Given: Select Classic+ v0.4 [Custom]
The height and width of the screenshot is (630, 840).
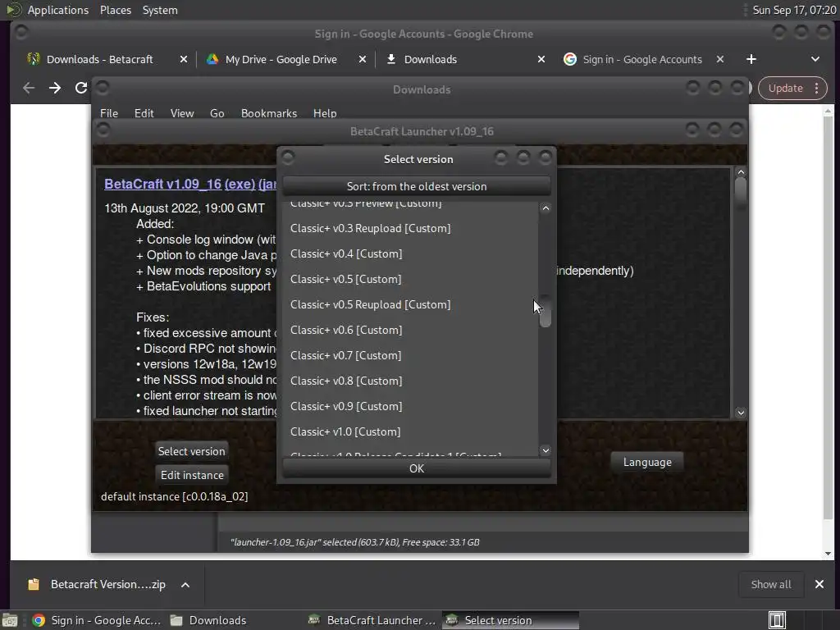Looking at the screenshot, I should pos(410,254).
